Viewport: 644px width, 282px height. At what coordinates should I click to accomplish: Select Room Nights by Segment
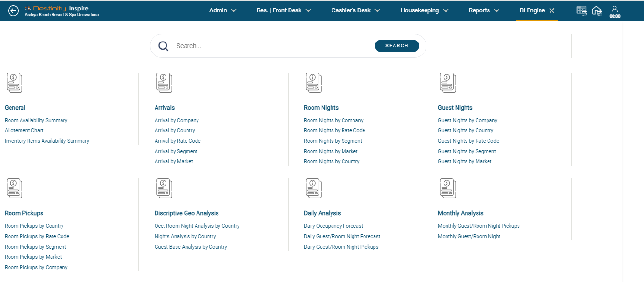pyautogui.click(x=333, y=141)
